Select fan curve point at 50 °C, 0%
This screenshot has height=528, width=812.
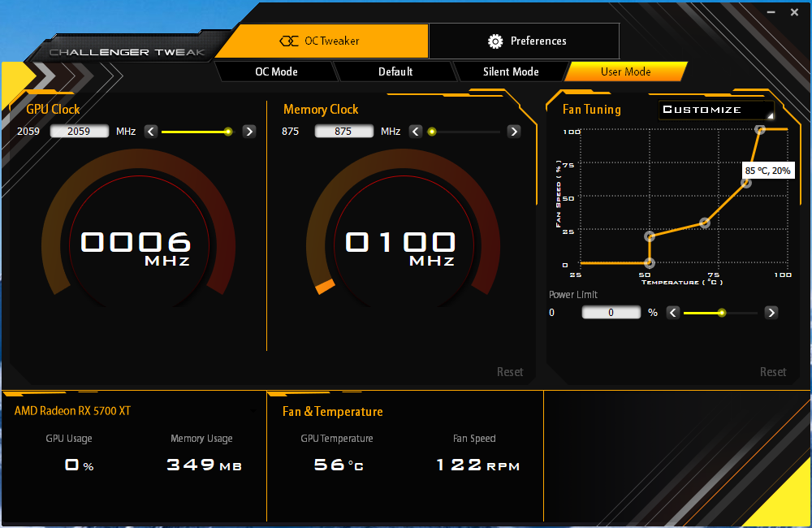coord(650,262)
